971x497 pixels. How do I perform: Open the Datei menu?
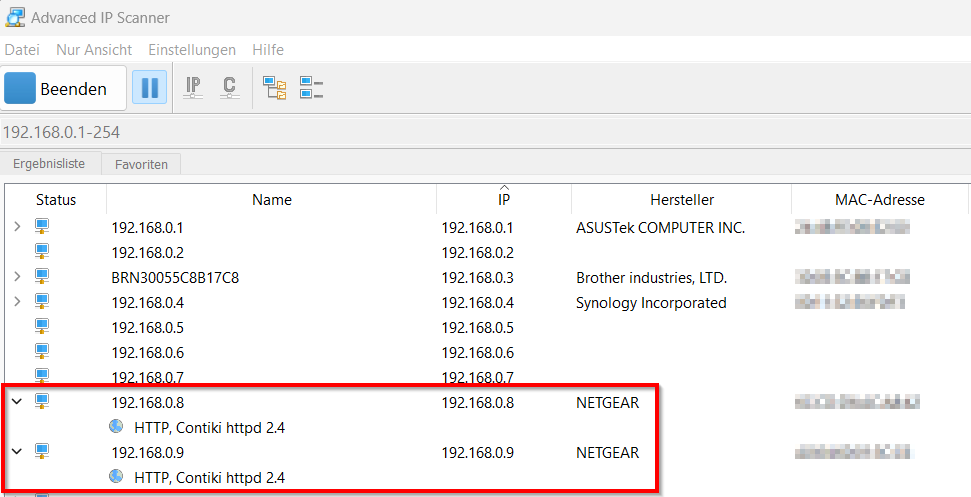pyautogui.click(x=22, y=50)
